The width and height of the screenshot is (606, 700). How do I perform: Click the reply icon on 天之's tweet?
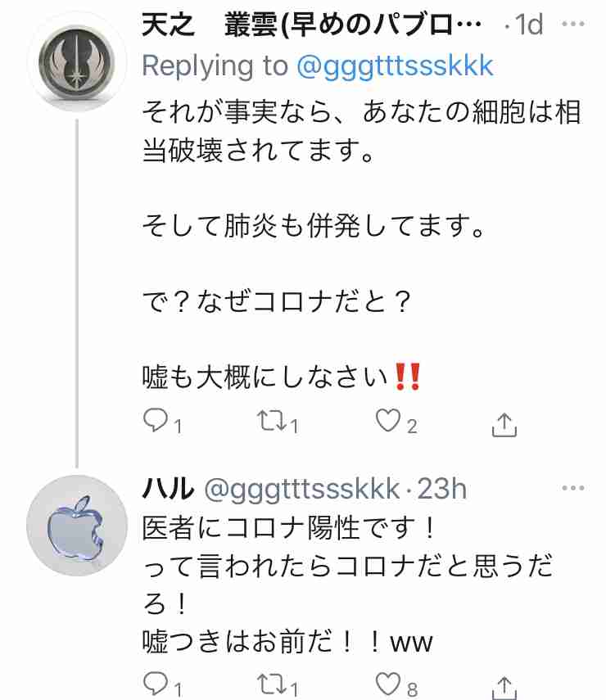(x=156, y=420)
